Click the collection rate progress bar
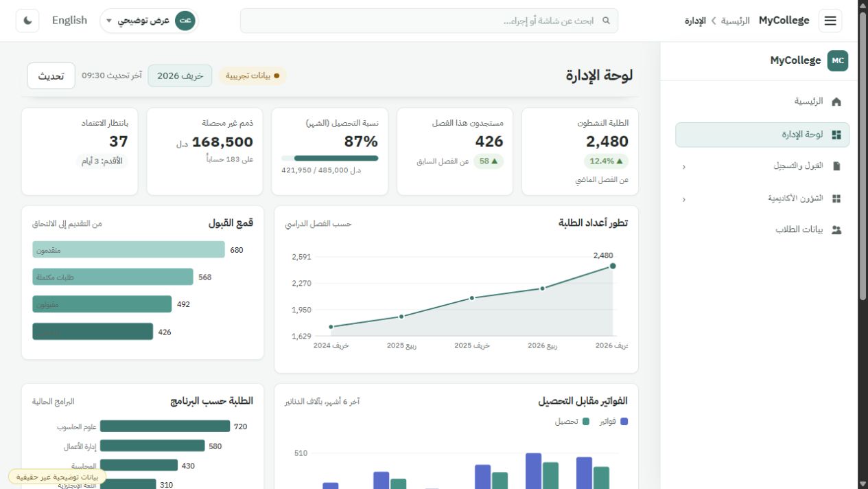 pos(330,158)
